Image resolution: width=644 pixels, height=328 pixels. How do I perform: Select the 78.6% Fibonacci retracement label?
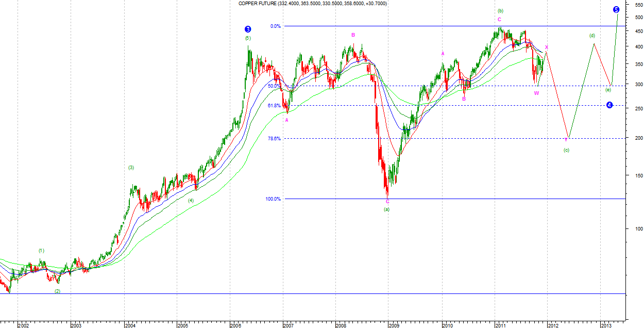tap(274, 138)
